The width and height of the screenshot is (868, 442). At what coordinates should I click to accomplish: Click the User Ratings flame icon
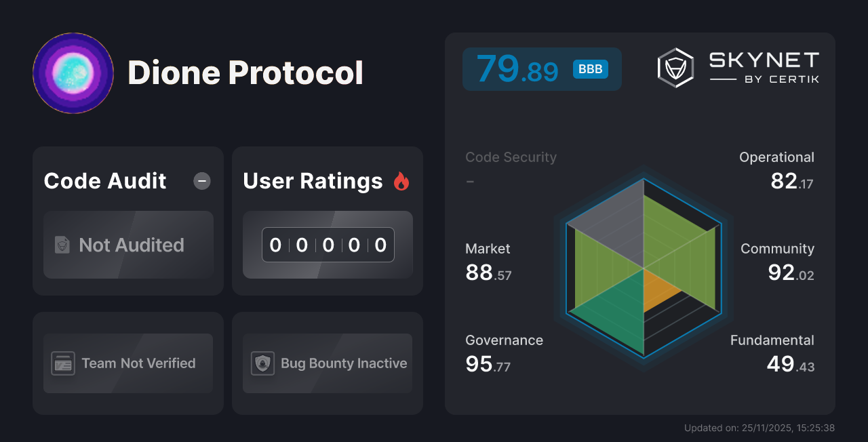click(x=401, y=181)
